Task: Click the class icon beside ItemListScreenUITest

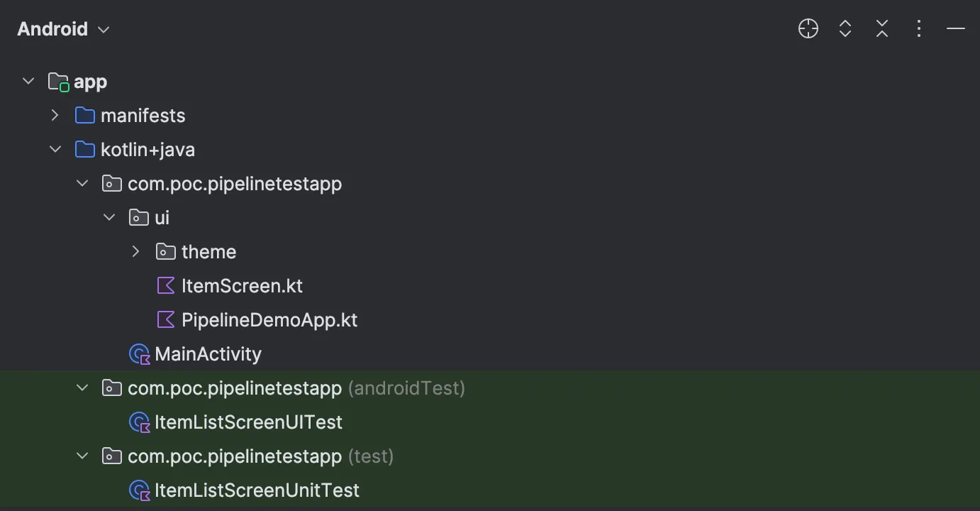Action: pyautogui.click(x=138, y=422)
